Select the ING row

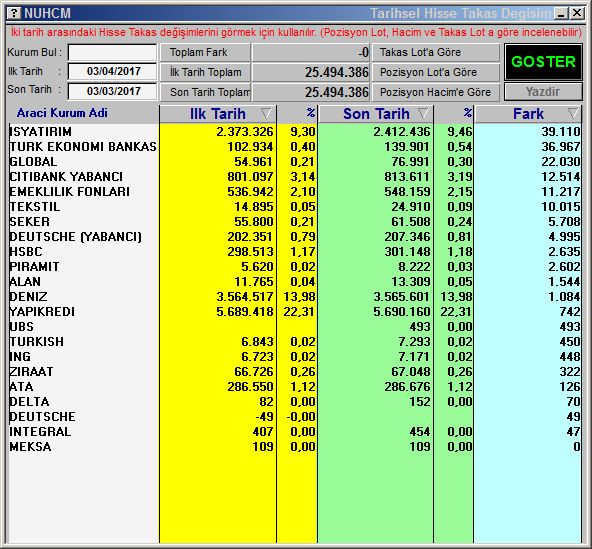point(295,357)
